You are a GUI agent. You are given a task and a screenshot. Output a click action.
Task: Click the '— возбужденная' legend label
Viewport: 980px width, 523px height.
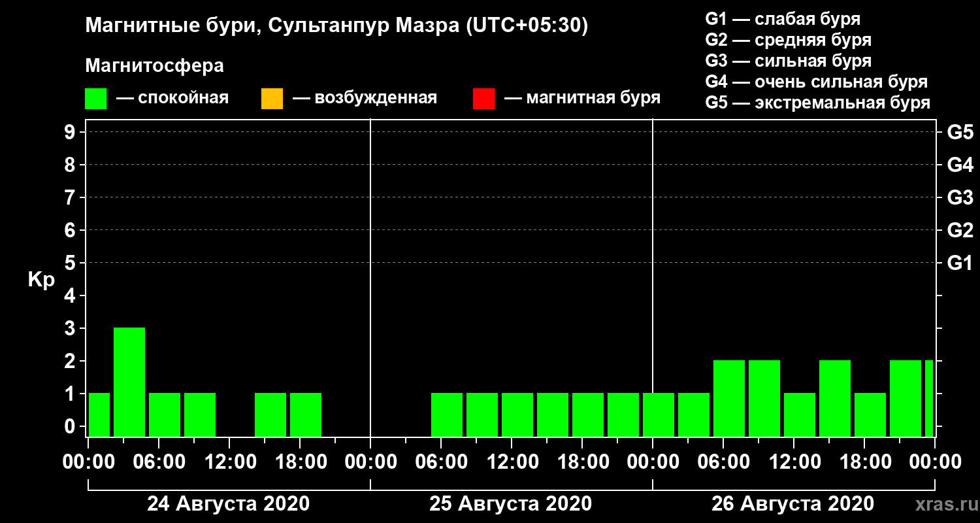click(365, 98)
